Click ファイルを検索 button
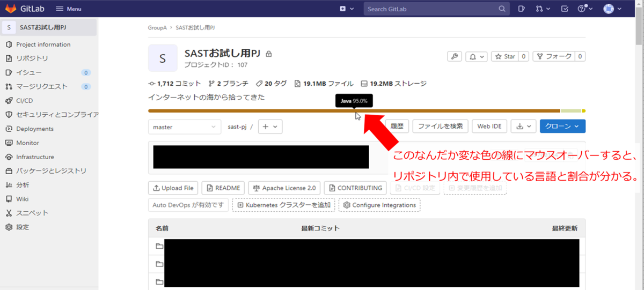The height and width of the screenshot is (290, 644). [440, 127]
